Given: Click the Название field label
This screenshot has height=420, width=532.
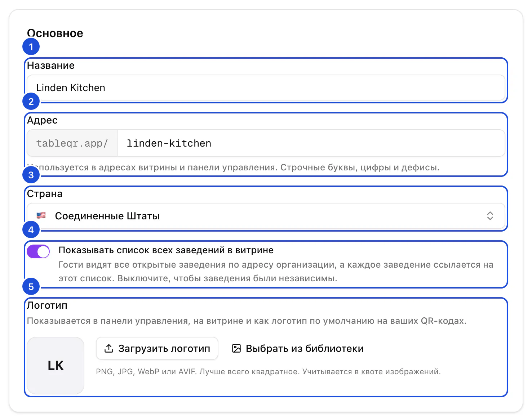Looking at the screenshot, I should pyautogui.click(x=51, y=66).
